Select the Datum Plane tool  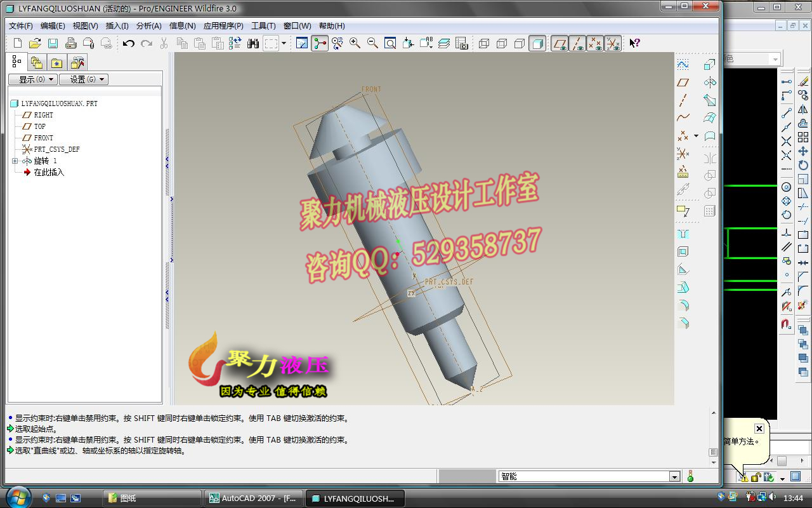[683, 83]
